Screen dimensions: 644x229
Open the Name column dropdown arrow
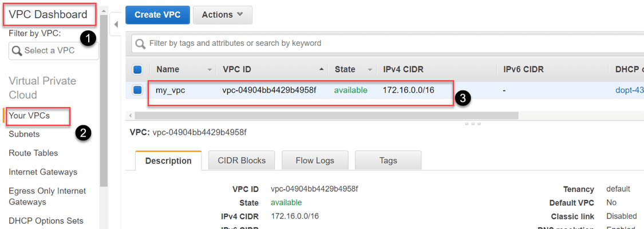(x=210, y=70)
